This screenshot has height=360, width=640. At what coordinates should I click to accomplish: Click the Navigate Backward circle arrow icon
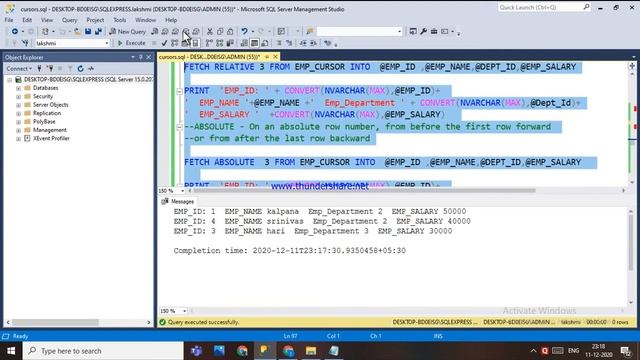pos(14,31)
